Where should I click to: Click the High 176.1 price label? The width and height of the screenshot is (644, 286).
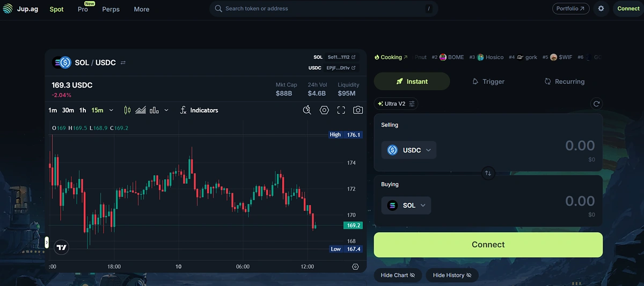346,135
